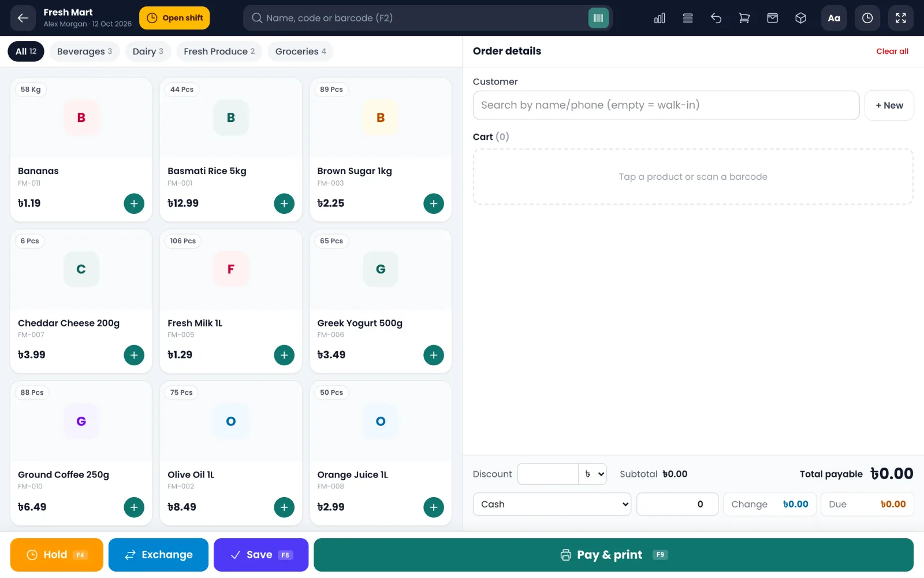Screen dimensions: 924x578
Task: Add Brown Sugar 1kg using plus icon
Action: (x=434, y=203)
